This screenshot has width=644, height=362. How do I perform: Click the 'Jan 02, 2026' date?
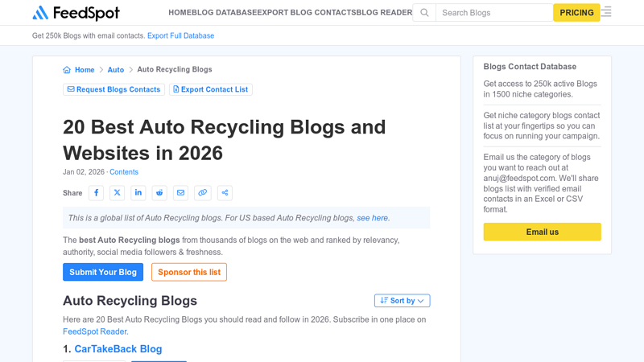(x=84, y=172)
